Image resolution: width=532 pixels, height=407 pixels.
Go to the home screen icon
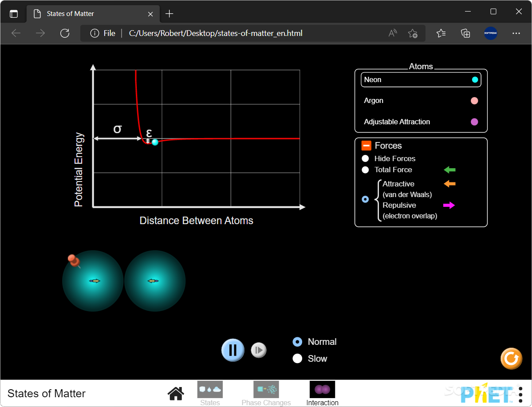[176, 393]
